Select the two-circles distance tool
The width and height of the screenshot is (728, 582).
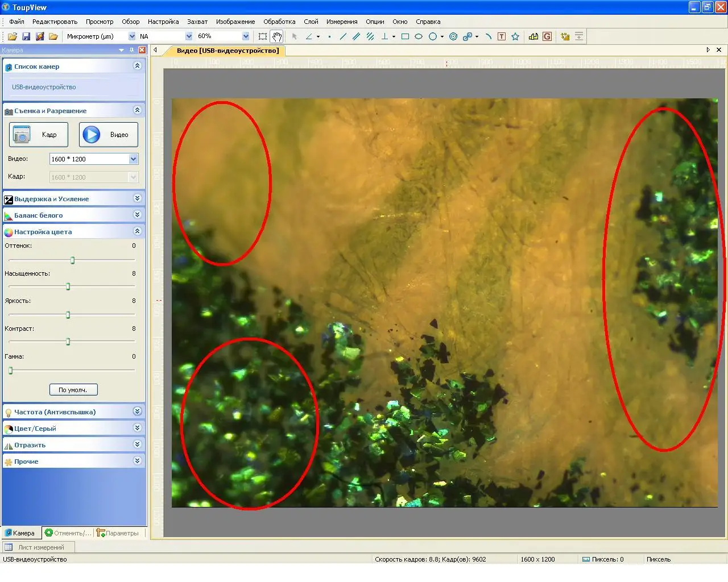pyautogui.click(x=467, y=36)
